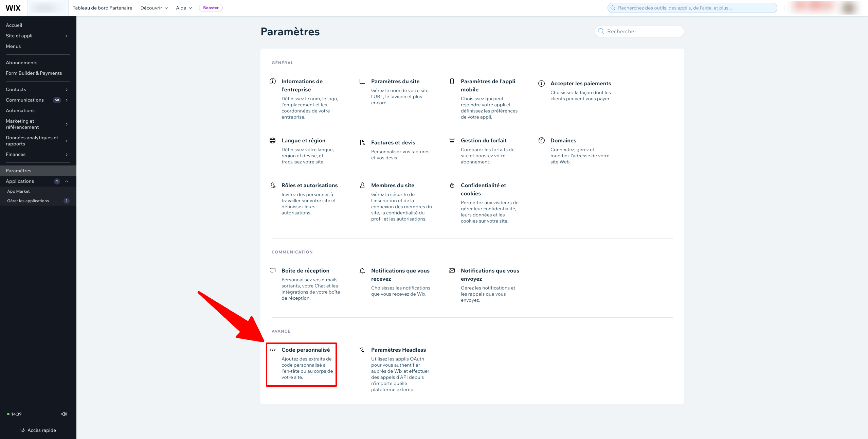Viewport: 868px width, 439px height.
Task: Click the crown icon for Gestion du forfait
Action: click(x=452, y=140)
